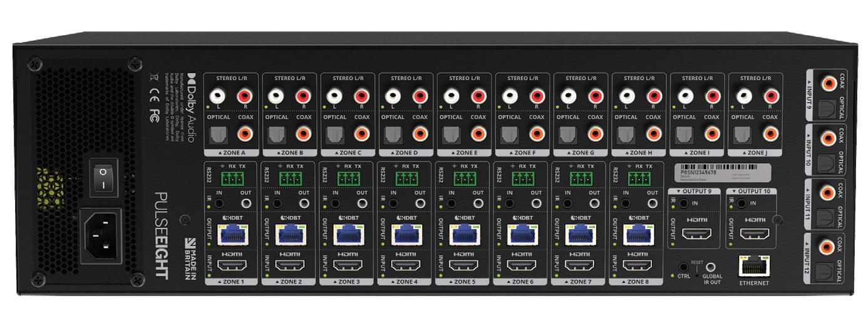
Task: Click the Zone C coax jack
Action: [x=361, y=134]
